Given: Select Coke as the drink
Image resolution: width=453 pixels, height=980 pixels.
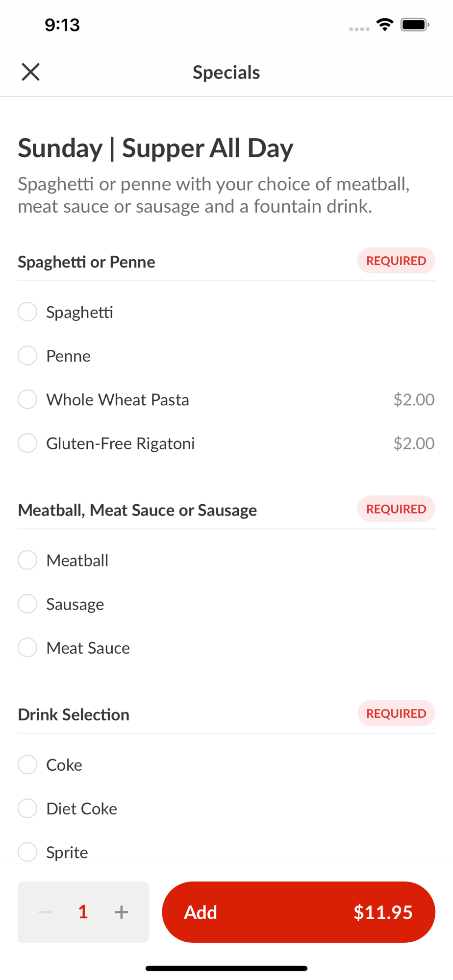Looking at the screenshot, I should (27, 764).
